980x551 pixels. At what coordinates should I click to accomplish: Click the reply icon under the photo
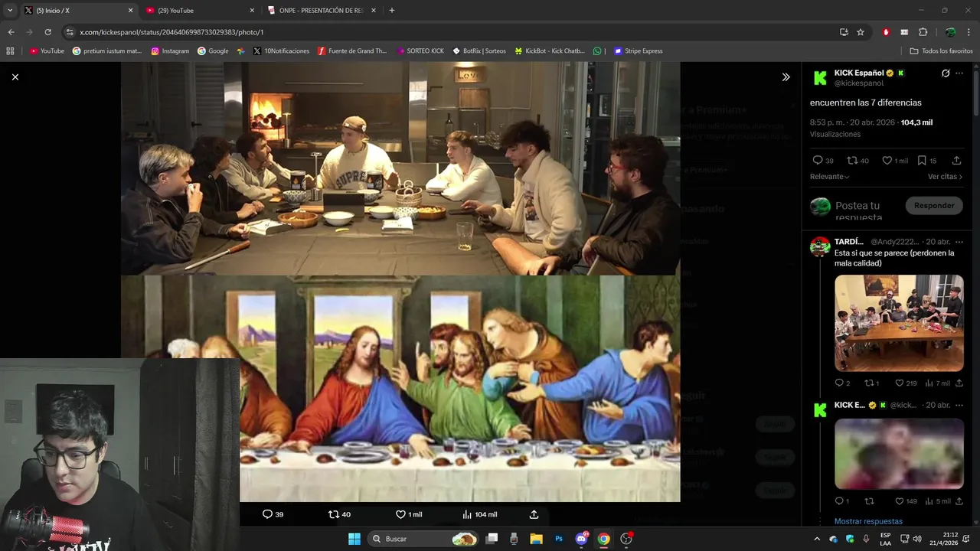[267, 514]
